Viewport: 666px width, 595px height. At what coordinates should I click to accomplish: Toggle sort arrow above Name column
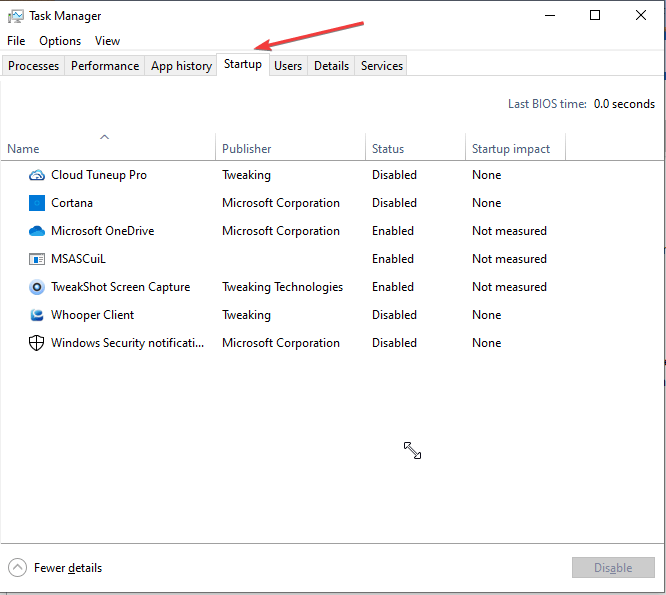pyautogui.click(x=104, y=137)
